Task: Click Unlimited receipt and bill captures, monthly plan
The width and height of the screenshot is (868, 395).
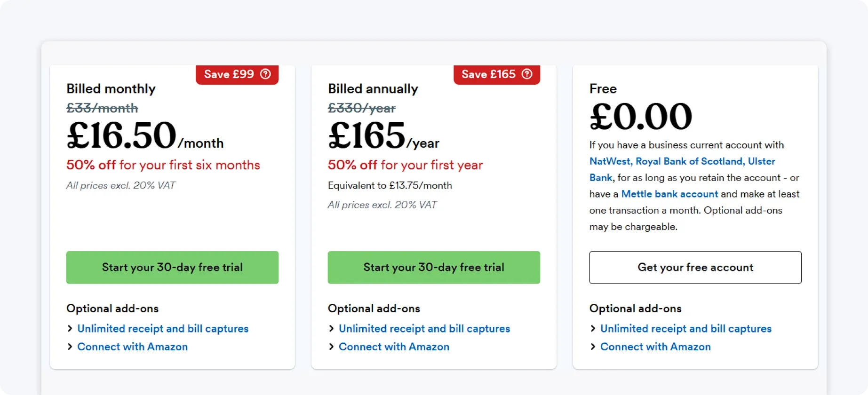Action: (162, 328)
